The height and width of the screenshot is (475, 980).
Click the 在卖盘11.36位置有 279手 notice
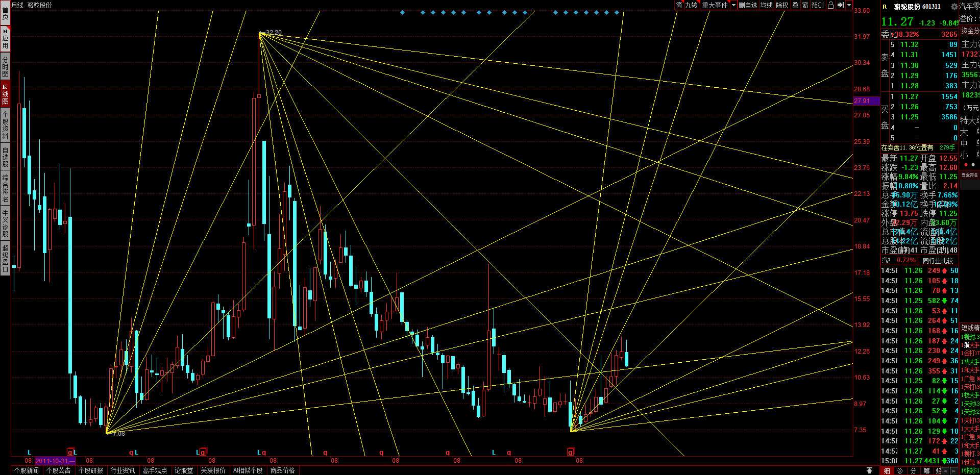click(918, 147)
